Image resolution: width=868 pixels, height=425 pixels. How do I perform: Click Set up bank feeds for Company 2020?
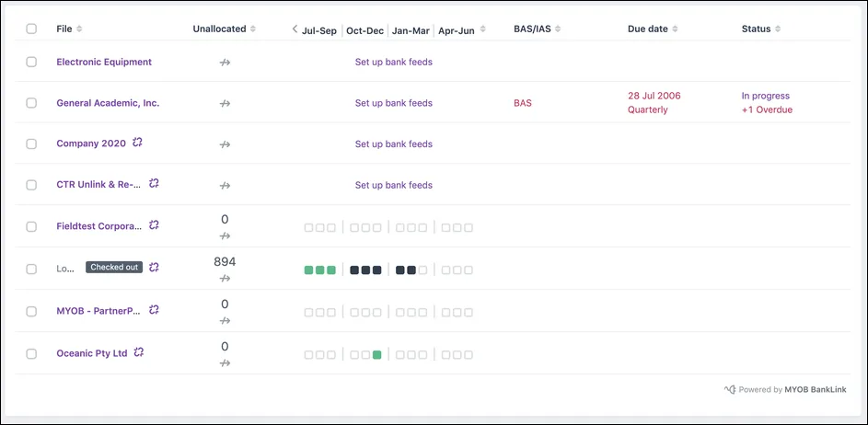point(394,144)
